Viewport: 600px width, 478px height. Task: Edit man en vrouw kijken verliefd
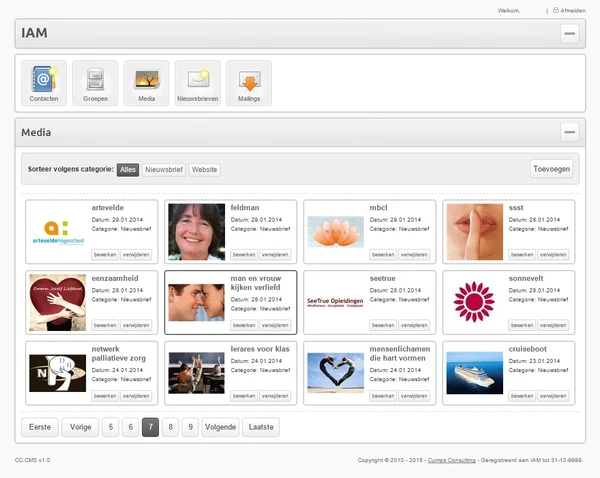click(244, 325)
